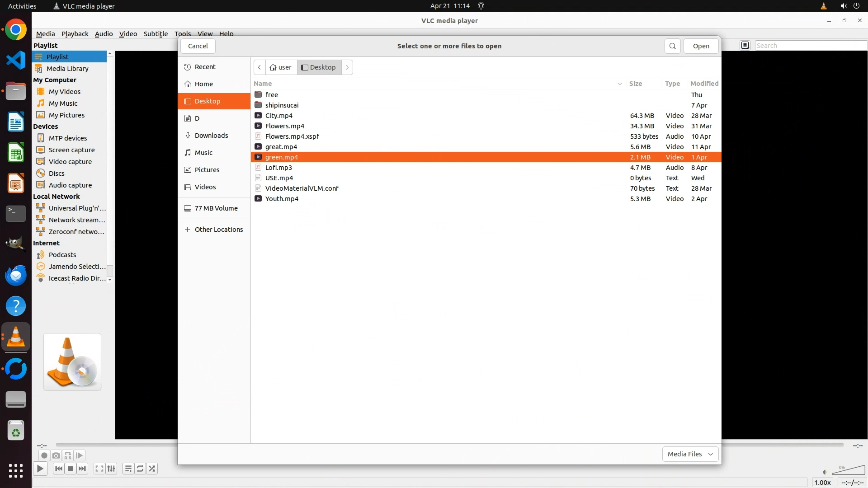Toggle the loop repeat button

pos(140,469)
